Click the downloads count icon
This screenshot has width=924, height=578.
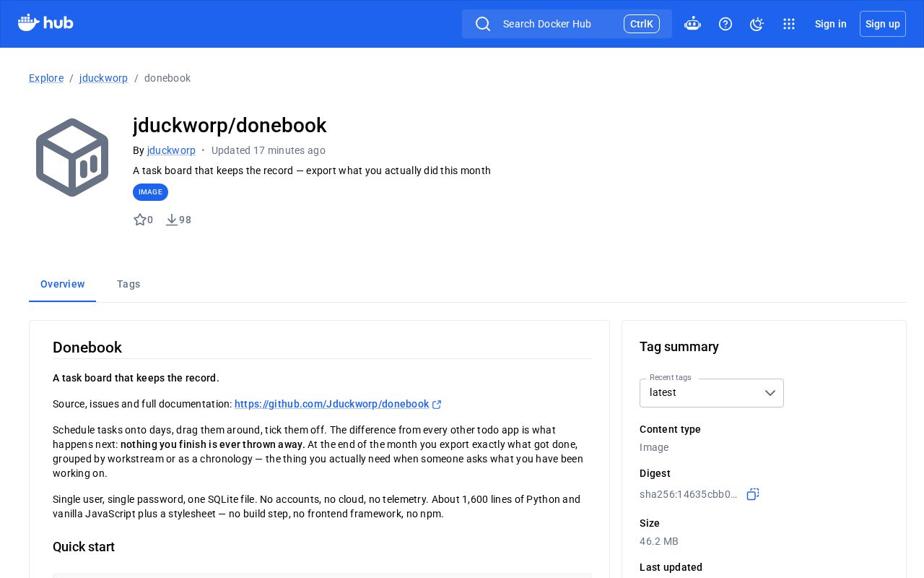coord(172,220)
